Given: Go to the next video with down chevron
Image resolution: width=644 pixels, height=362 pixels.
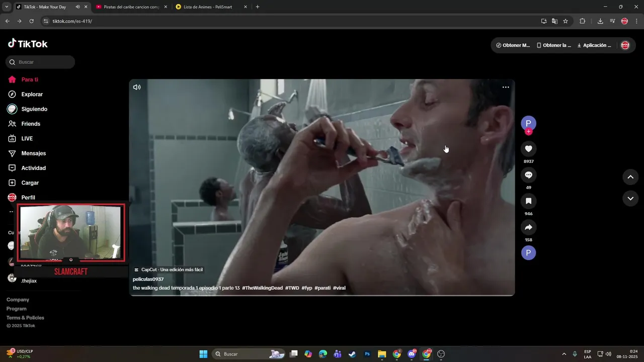Looking at the screenshot, I should coord(630,198).
